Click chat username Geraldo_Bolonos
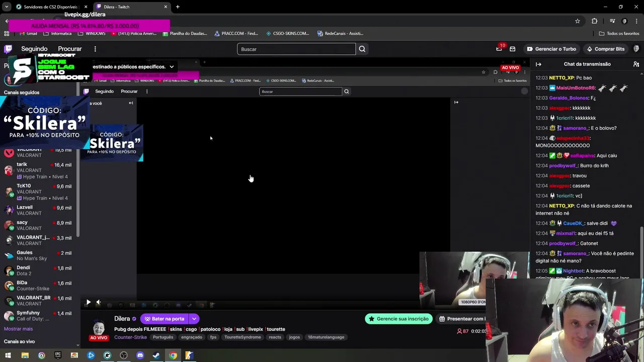The image size is (644, 362). (569, 98)
